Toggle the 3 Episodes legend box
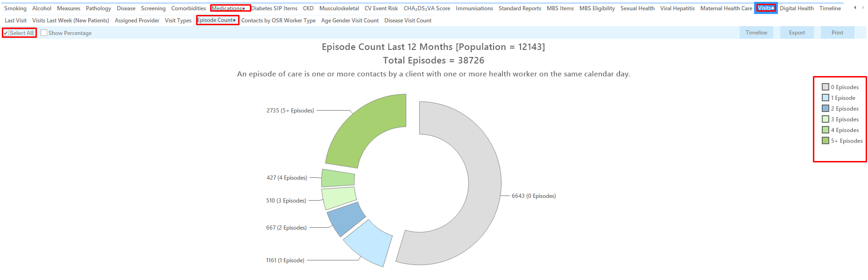This screenshot has height=280, width=868. 826,119
